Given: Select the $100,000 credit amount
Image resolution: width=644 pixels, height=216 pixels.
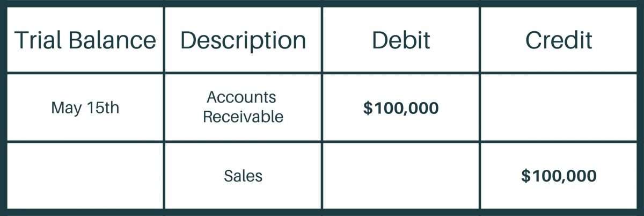Looking at the screenshot, I should tap(559, 176).
